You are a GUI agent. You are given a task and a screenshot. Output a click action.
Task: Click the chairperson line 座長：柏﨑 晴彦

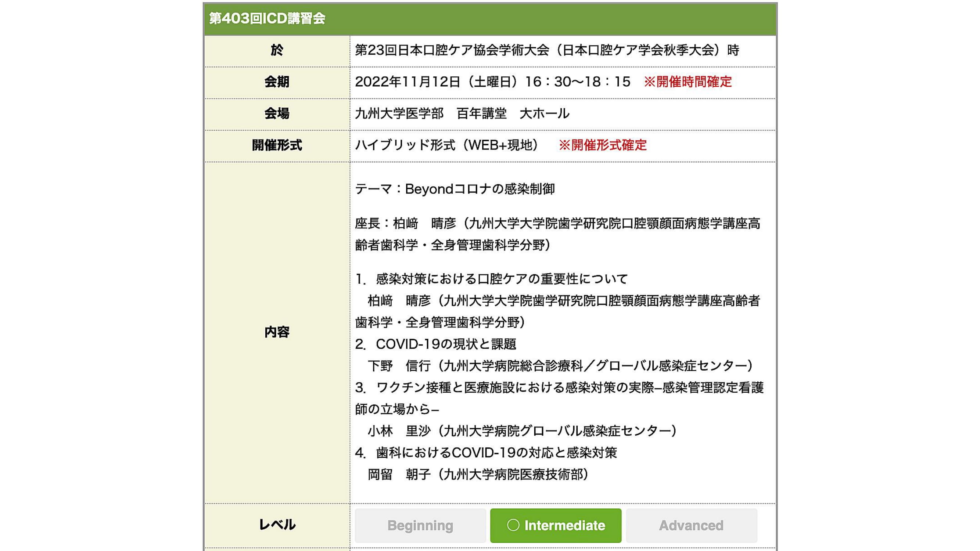click(x=406, y=223)
